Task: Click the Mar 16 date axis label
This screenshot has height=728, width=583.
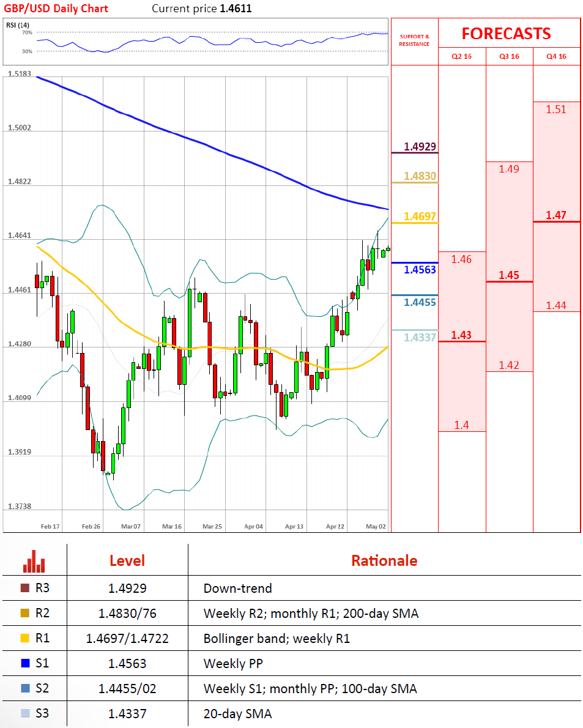Action: click(172, 527)
